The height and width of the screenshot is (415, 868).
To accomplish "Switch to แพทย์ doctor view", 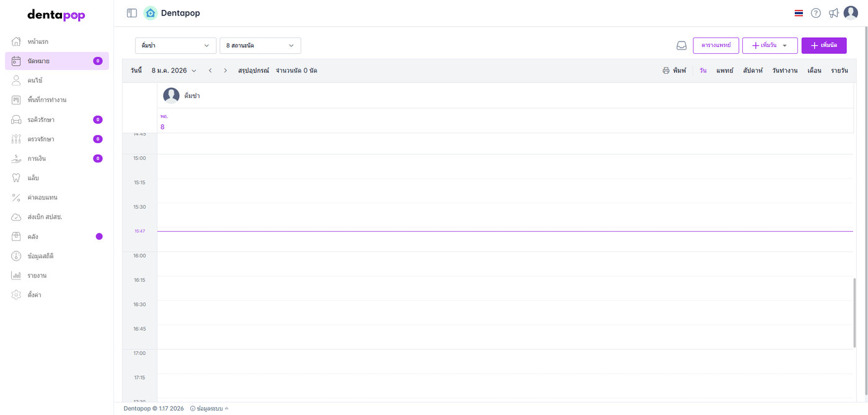I will (725, 71).
